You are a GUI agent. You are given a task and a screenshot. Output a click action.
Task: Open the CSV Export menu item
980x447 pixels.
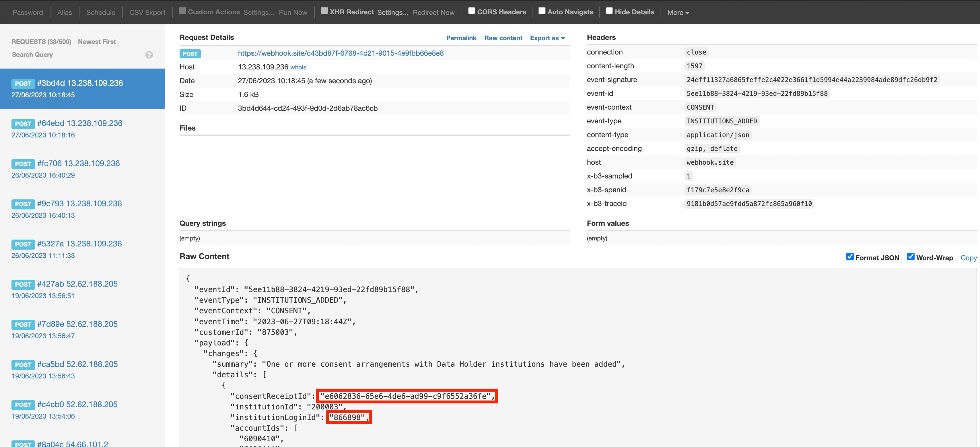(147, 13)
